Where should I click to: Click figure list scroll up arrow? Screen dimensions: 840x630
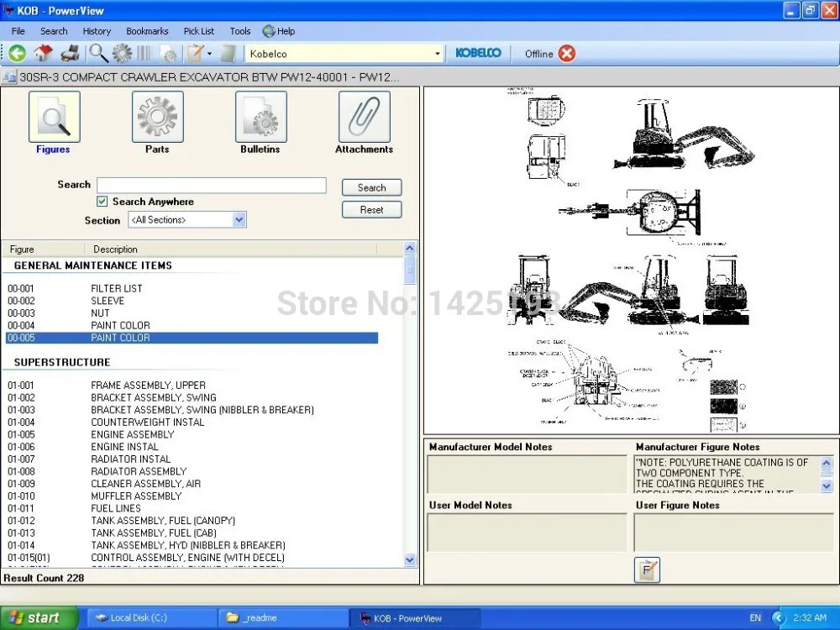[409, 248]
